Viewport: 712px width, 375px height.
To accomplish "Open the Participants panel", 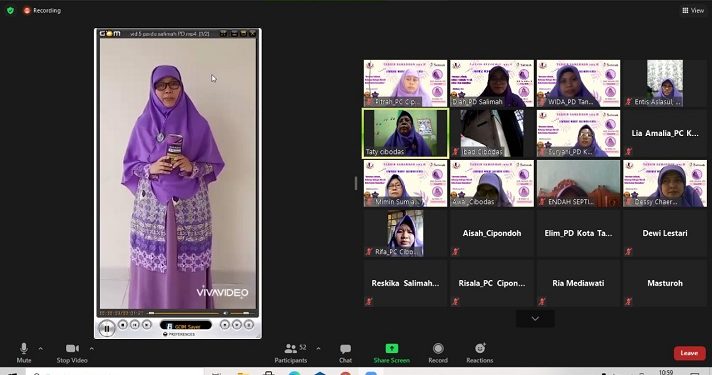I will click(x=291, y=353).
